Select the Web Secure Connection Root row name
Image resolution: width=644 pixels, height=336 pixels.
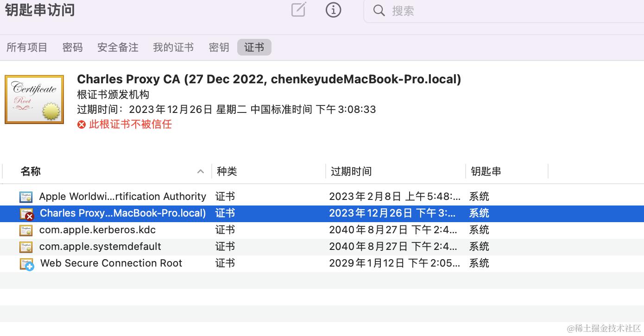click(112, 263)
